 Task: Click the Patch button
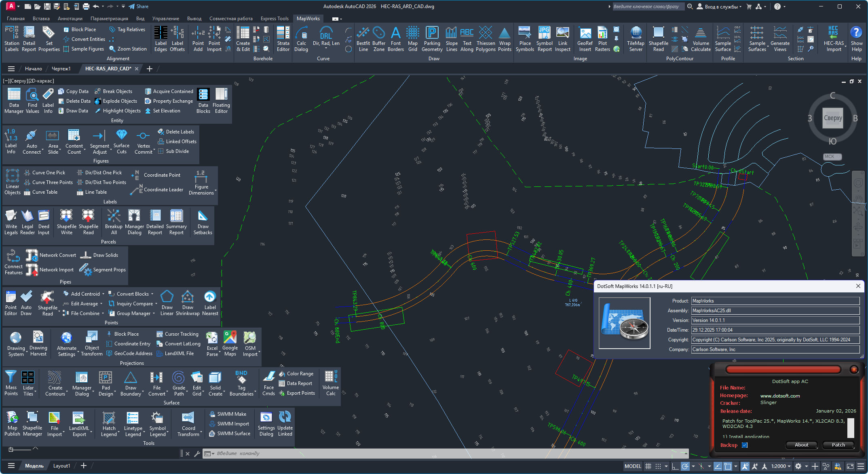pyautogui.click(x=838, y=445)
